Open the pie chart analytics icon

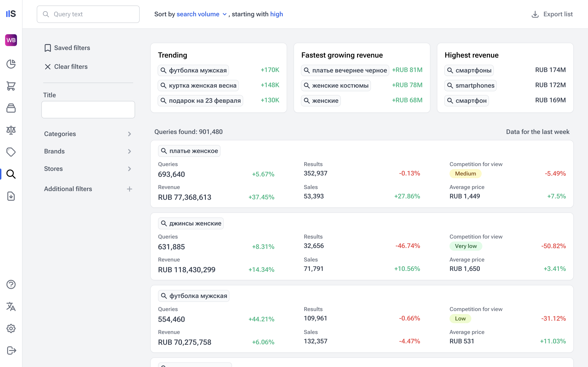pos(11,64)
